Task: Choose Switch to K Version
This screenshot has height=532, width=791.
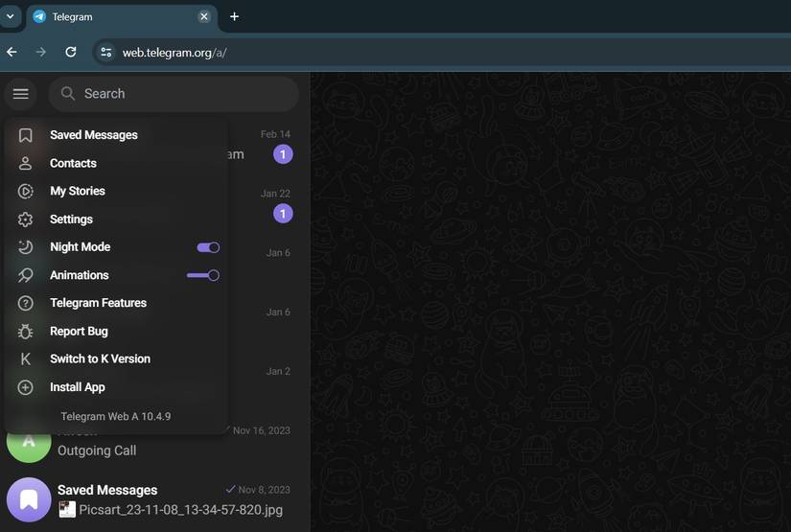Action: click(116, 359)
